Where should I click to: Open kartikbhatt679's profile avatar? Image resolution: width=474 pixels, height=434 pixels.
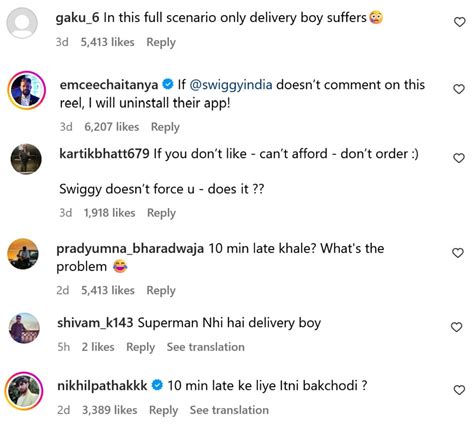pos(26,159)
